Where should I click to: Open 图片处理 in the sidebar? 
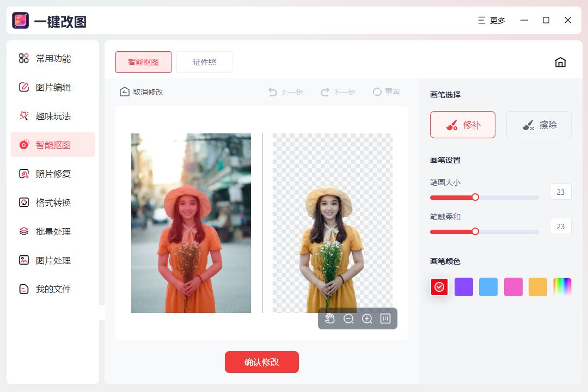52,260
